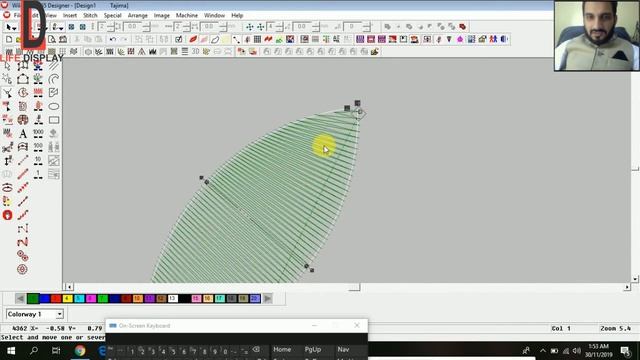640x360 pixels.
Task: Click the stitch length 1000 icon
Action: pos(38,133)
